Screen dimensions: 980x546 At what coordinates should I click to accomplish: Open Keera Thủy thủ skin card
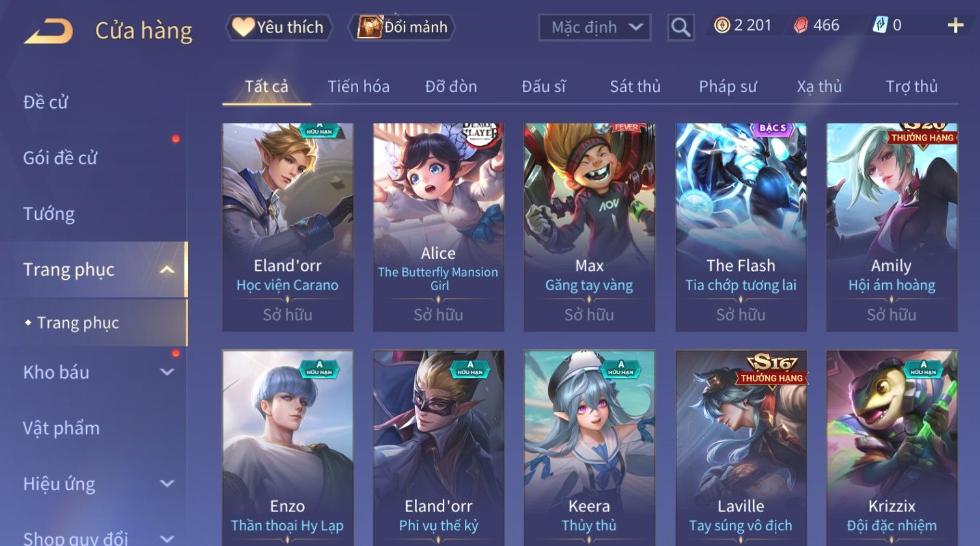point(589,448)
